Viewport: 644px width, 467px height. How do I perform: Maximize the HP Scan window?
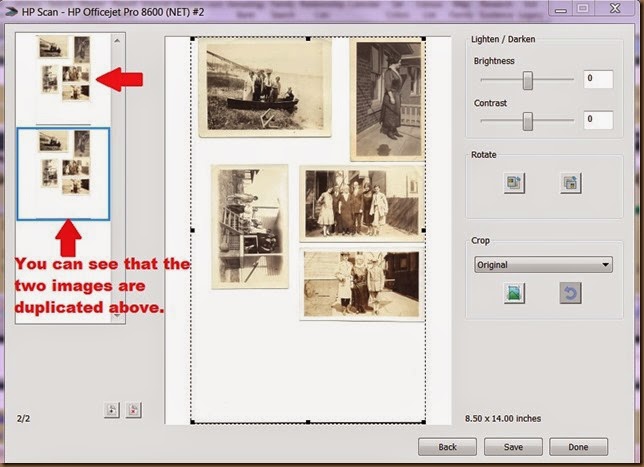pos(583,8)
